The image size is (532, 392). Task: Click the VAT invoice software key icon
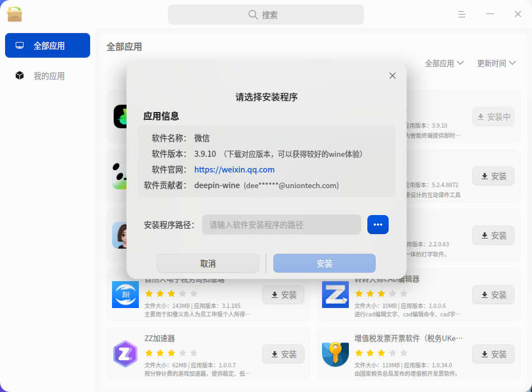[x=335, y=354]
